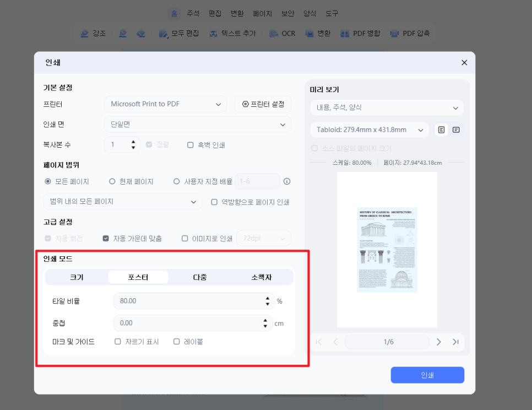Open the print content dropdown (내용, 주석, 양식)
Viewport: 532px width, 410px height.
click(x=387, y=108)
